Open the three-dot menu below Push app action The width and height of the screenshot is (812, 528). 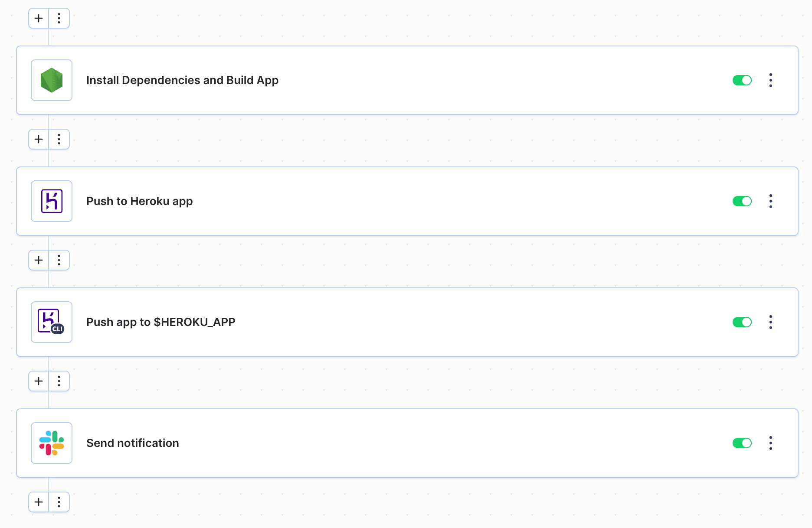(59, 381)
